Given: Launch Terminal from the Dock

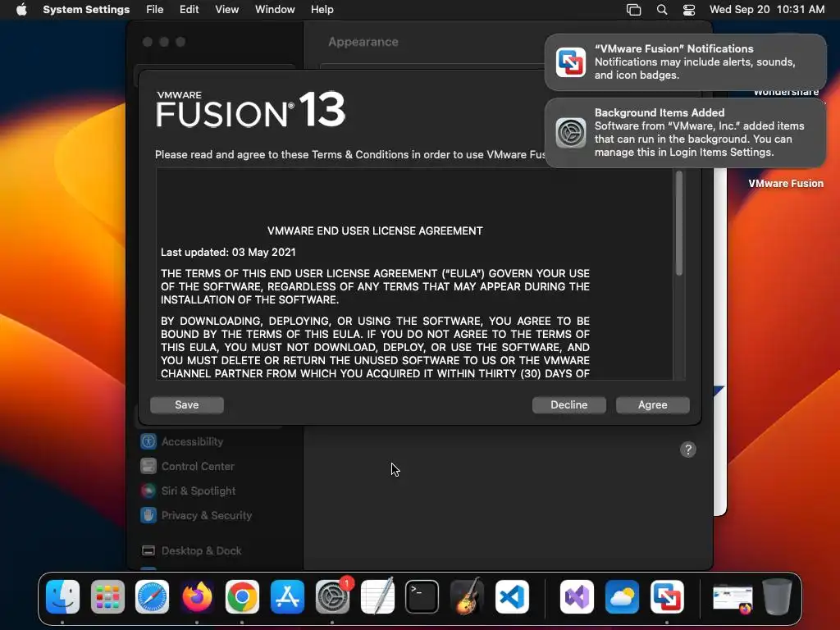Looking at the screenshot, I should coord(422,597).
